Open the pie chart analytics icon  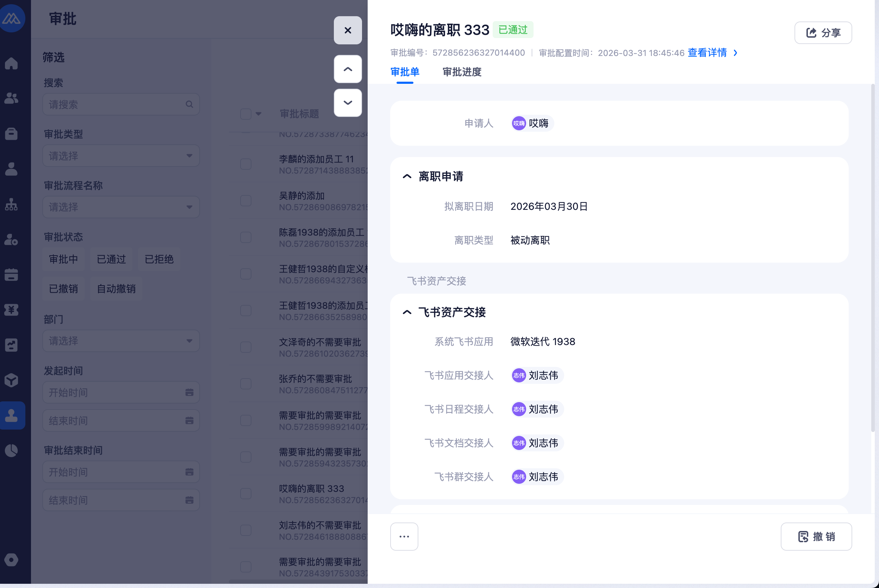point(11,450)
